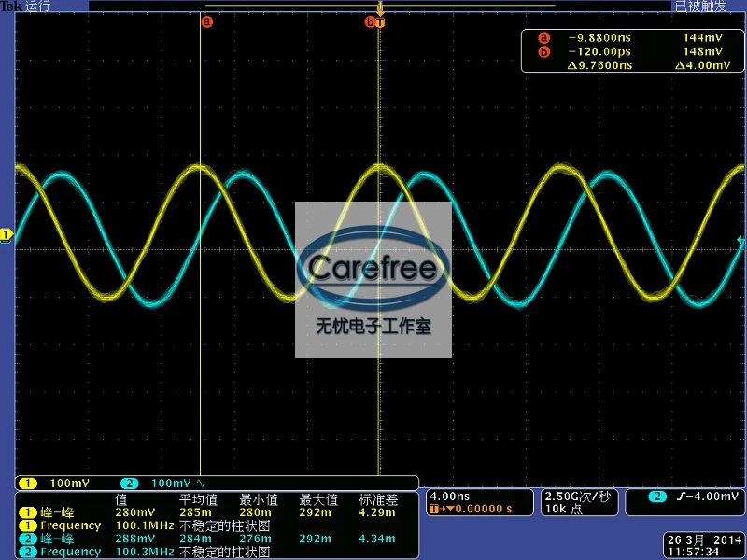The image size is (747, 560).
Task: Click the trigger source channel 2 badge
Action: (x=657, y=497)
